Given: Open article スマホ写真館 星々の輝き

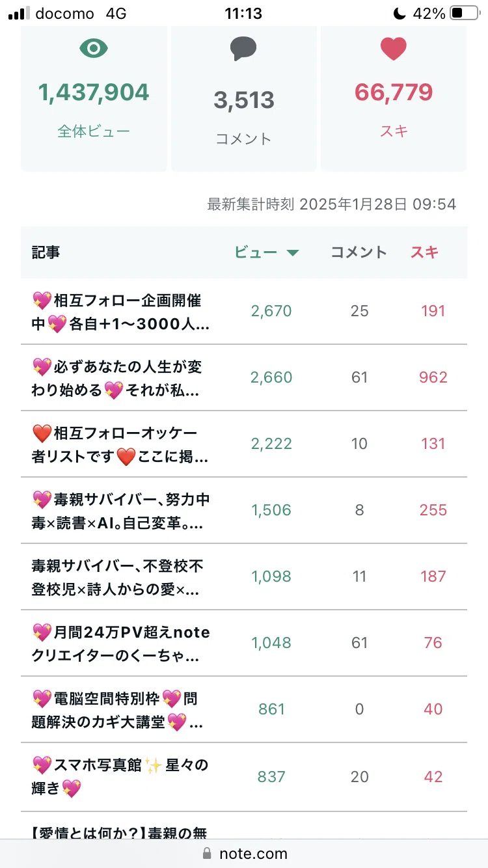Looking at the screenshot, I should 244,778.
